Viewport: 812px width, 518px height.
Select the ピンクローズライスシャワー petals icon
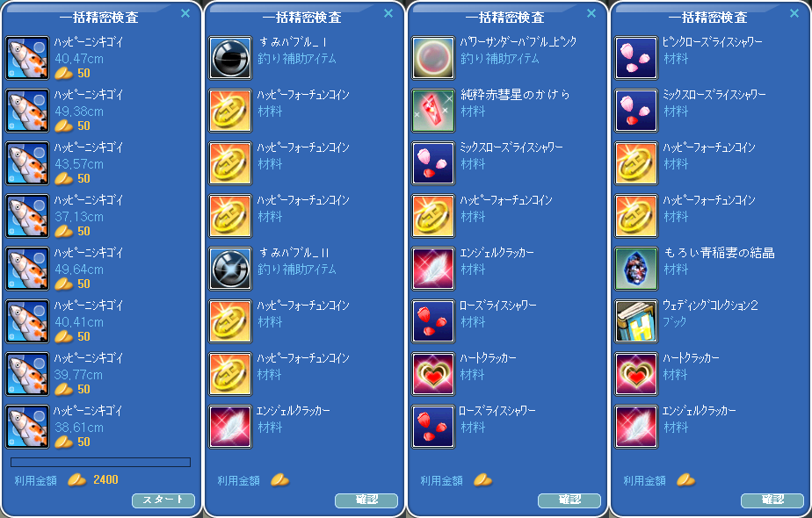click(636, 58)
